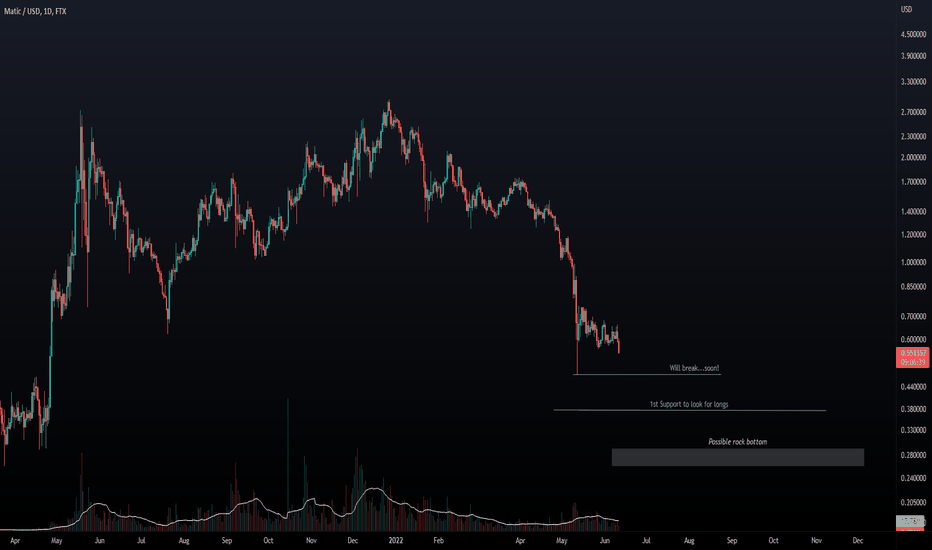The height and width of the screenshot is (550, 932).
Task: Click the 0.380000 price axis label
Action: [x=913, y=409]
